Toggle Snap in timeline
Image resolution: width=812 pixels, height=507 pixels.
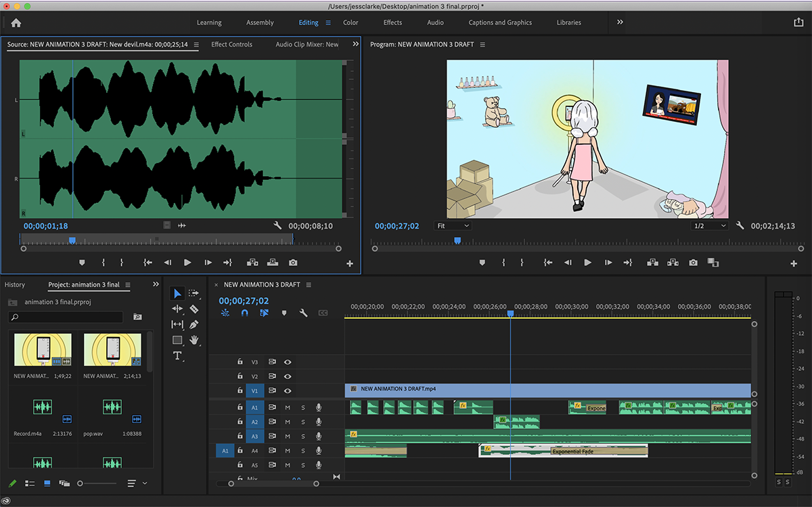(245, 313)
